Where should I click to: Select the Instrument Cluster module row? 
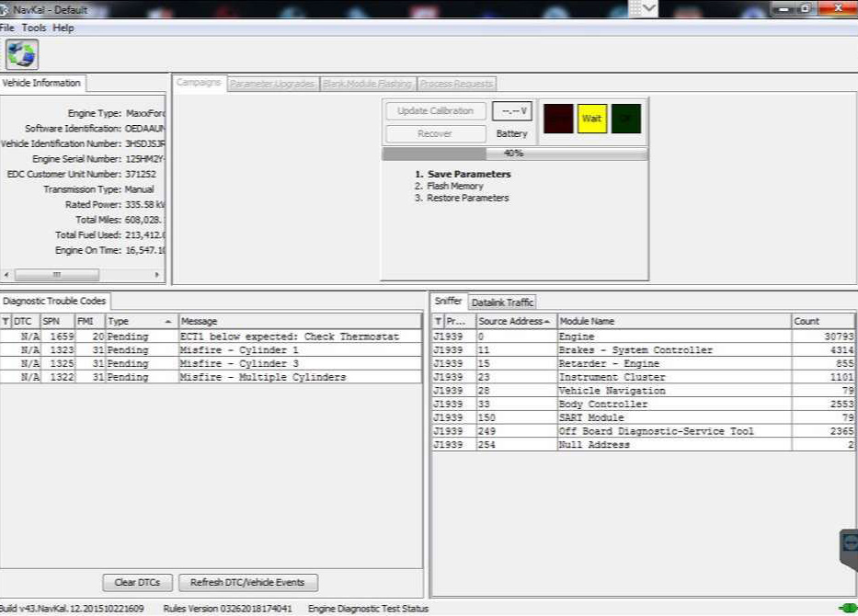644,377
